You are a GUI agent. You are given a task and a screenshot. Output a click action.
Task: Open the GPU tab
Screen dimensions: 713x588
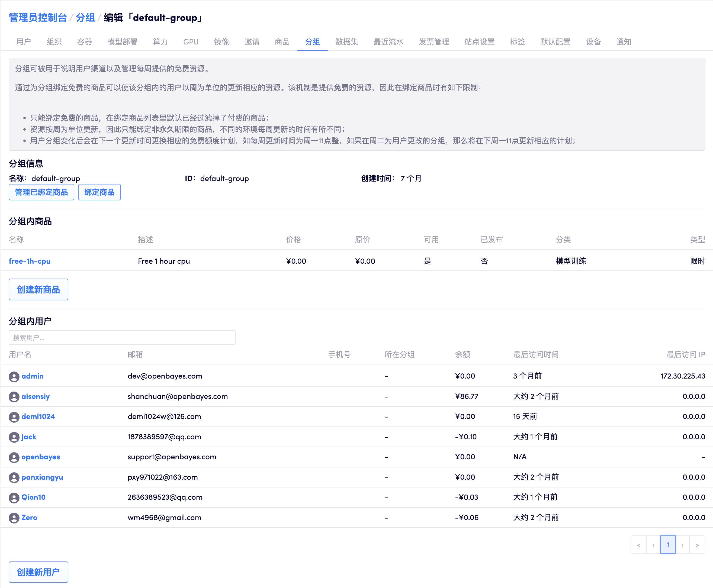tap(191, 42)
